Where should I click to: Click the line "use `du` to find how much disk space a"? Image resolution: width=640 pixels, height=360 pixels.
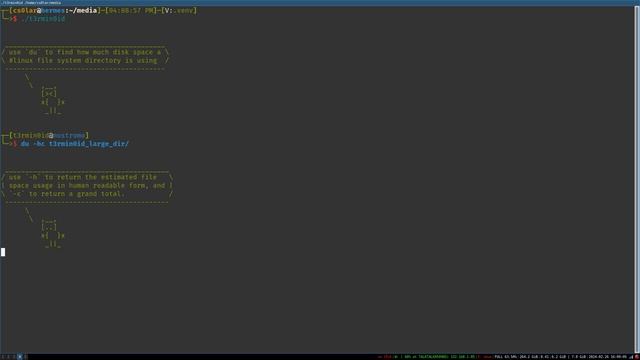tap(85, 52)
